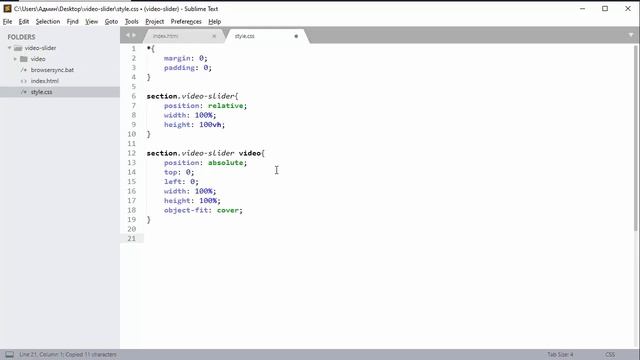Collapse the video-slider folder
Viewport: 640px width, 360px height.
pyautogui.click(x=9, y=48)
